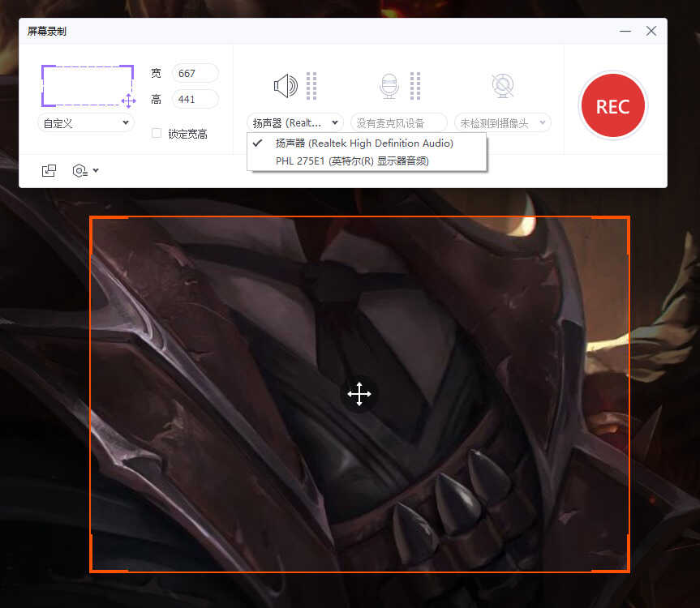700x608 pixels.
Task: Select PHL 275E1 display audio option
Action: (352, 161)
